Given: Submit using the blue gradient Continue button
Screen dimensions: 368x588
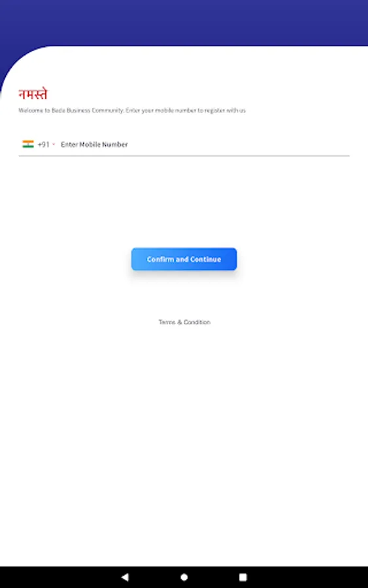Looking at the screenshot, I should 184,259.
